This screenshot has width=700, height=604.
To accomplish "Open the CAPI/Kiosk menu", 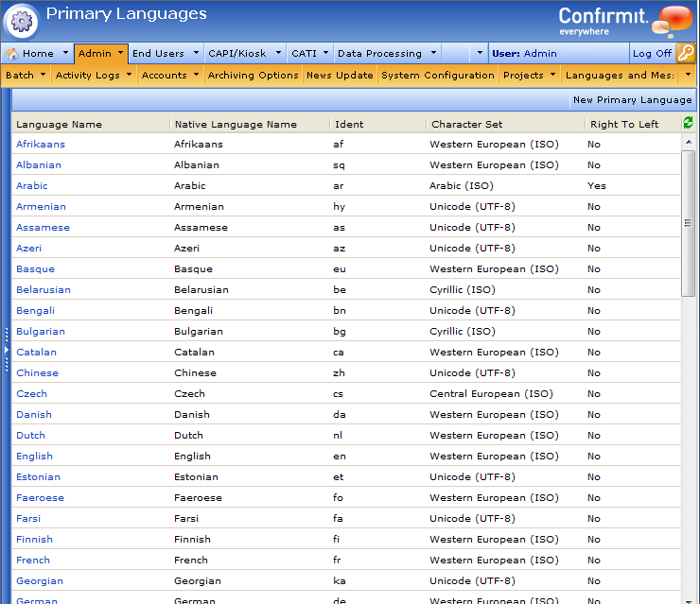I will click(237, 54).
